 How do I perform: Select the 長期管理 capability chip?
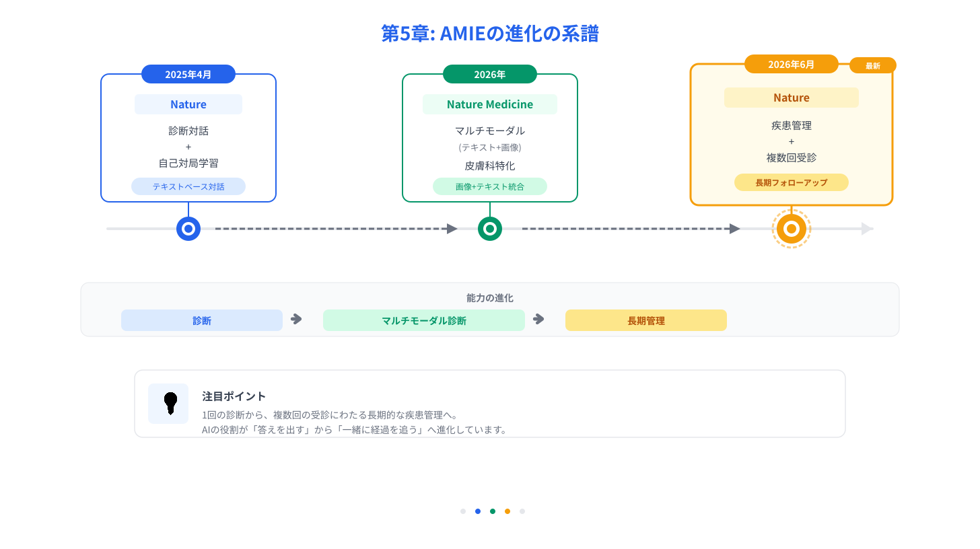tap(646, 320)
